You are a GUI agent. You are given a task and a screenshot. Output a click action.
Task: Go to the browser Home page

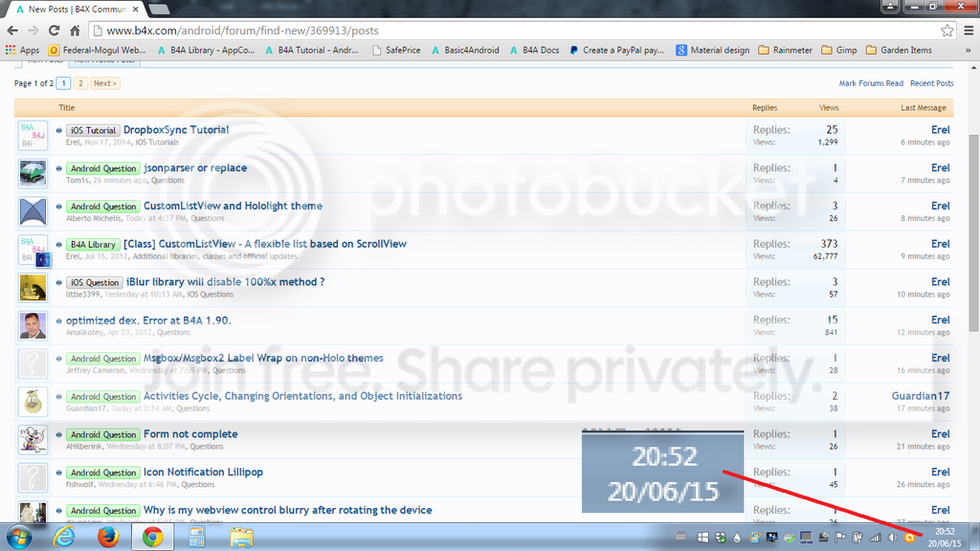point(75,30)
